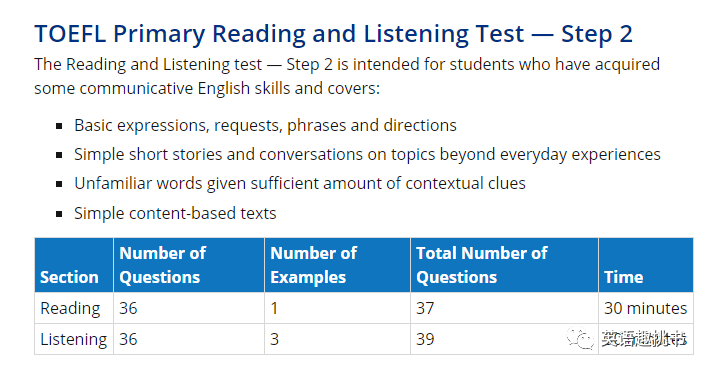The width and height of the screenshot is (708, 370).
Task: Click the intro paragraph about Step 2
Action: 347,76
